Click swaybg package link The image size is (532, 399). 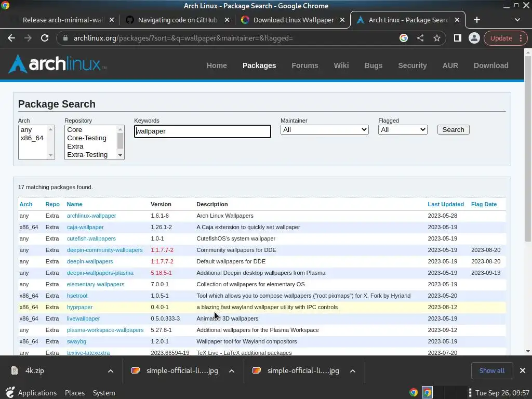click(x=76, y=341)
